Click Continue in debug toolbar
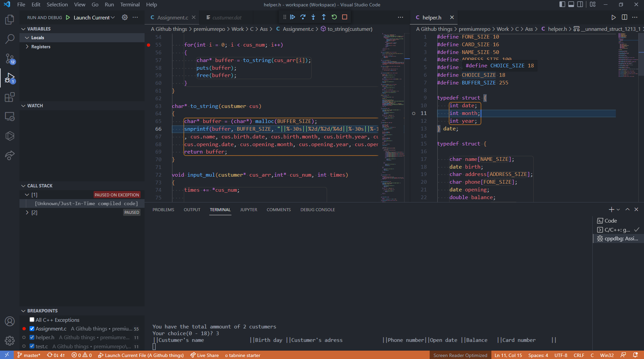This screenshot has width=644, height=359. pyautogui.click(x=292, y=17)
